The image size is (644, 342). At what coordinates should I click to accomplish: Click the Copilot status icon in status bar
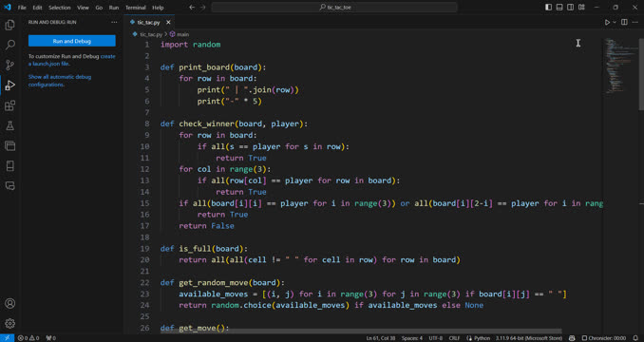click(x=572, y=338)
